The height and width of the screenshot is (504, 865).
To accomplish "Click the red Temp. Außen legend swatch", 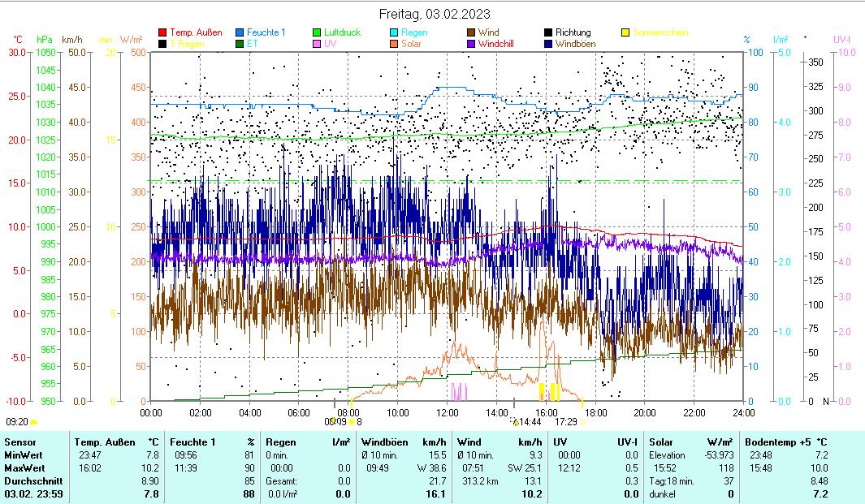I will coord(162,33).
